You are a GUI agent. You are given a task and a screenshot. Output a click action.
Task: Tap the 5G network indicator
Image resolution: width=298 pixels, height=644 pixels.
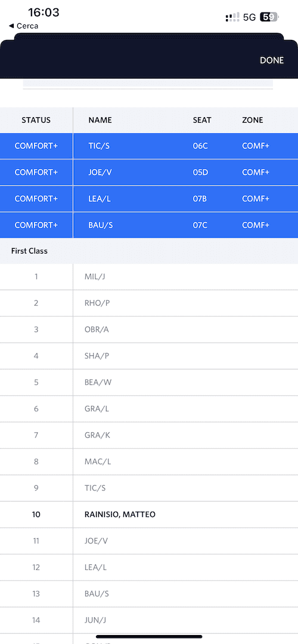(x=250, y=17)
